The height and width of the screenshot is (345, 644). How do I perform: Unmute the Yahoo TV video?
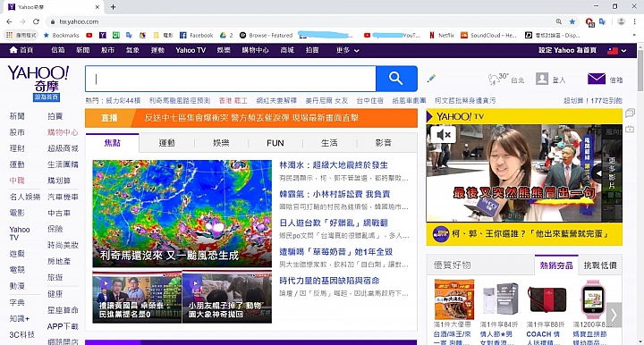(x=443, y=135)
